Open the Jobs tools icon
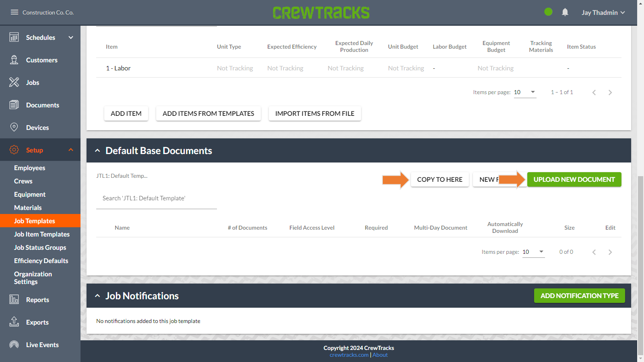The width and height of the screenshot is (644, 362). (x=14, y=82)
